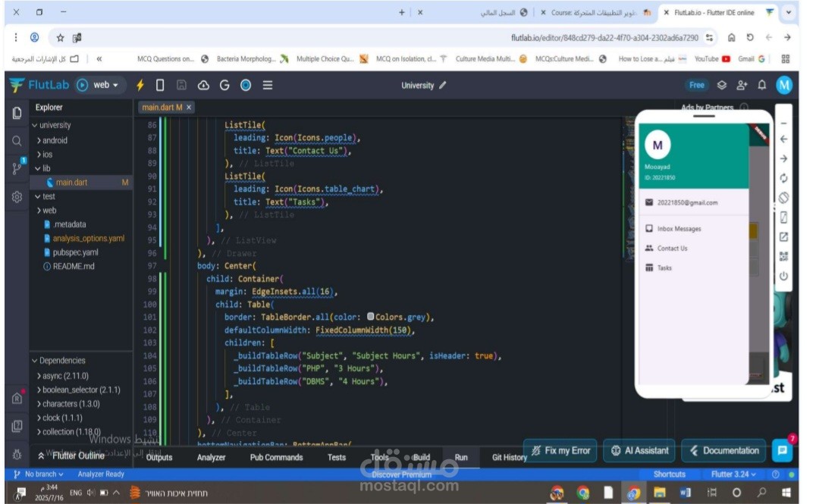
Task: Expand the Flutter Outline panel
Action: 41,456
